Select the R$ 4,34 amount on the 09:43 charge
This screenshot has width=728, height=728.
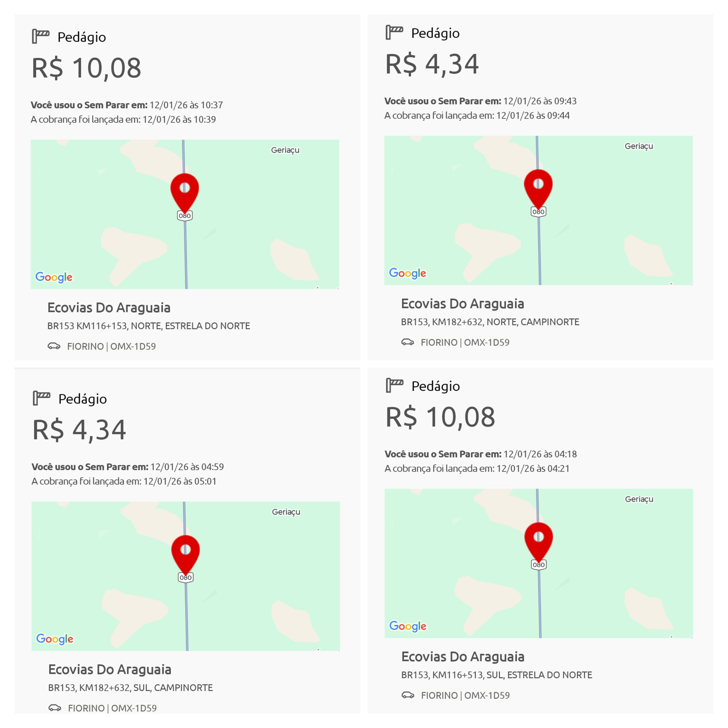[x=432, y=64]
